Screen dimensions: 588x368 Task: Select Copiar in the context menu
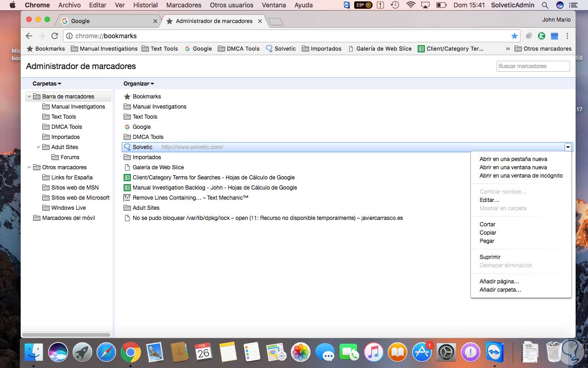coord(488,233)
